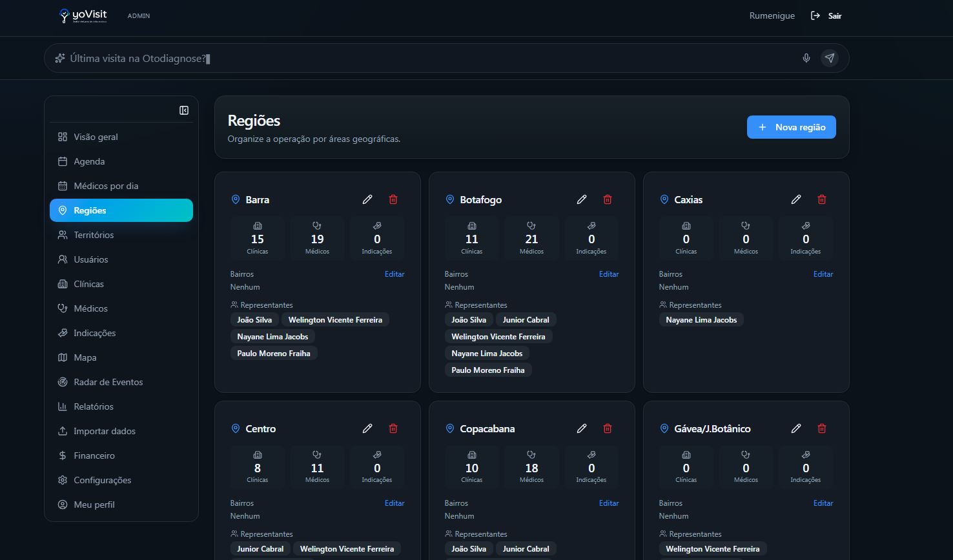Click Editar bairros in Barra card
This screenshot has height=560, width=953.
click(x=395, y=274)
